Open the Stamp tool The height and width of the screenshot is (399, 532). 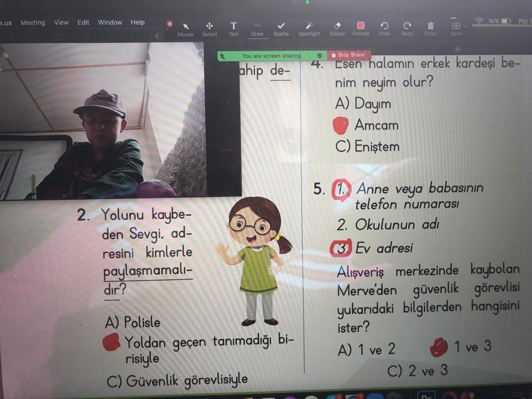click(x=281, y=28)
